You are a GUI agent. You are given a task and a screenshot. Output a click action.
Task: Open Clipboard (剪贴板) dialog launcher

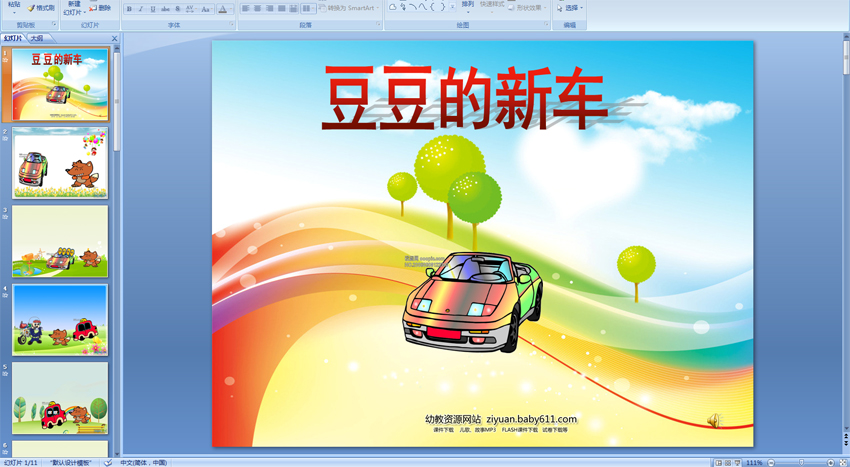(54, 24)
